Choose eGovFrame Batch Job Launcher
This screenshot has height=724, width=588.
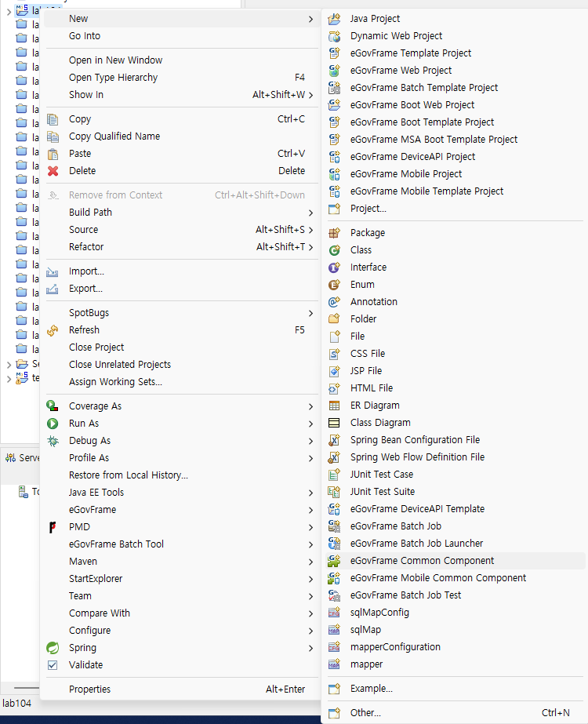[x=416, y=544]
